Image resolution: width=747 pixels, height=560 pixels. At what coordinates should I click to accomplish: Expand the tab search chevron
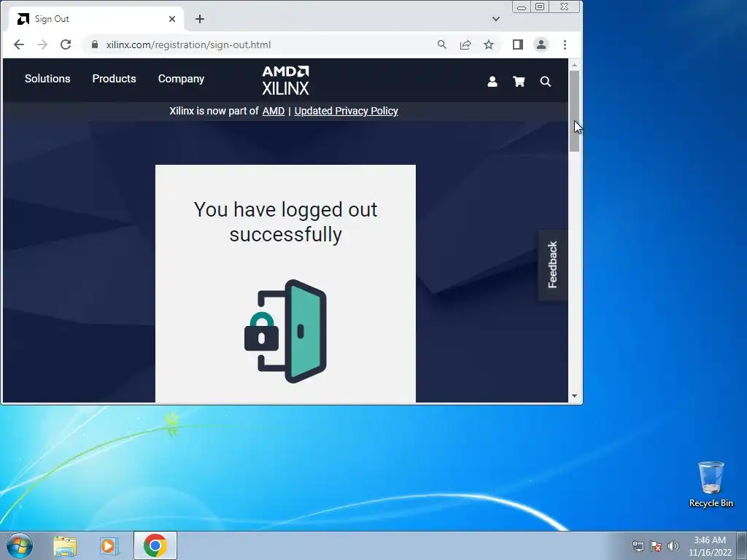(x=496, y=19)
